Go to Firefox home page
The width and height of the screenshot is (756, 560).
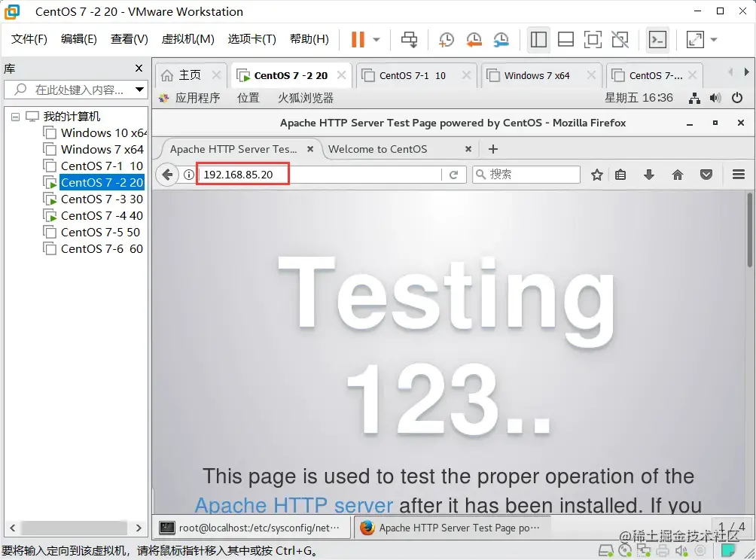pos(678,175)
